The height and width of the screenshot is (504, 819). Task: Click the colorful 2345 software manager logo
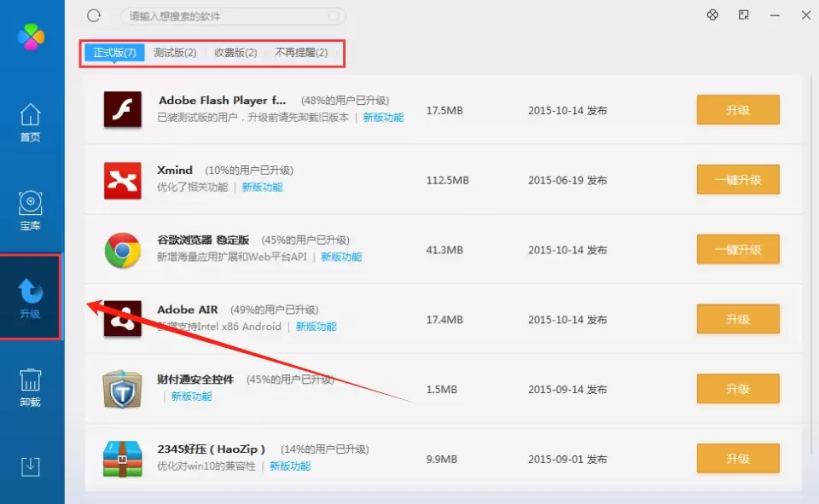pyautogui.click(x=32, y=37)
